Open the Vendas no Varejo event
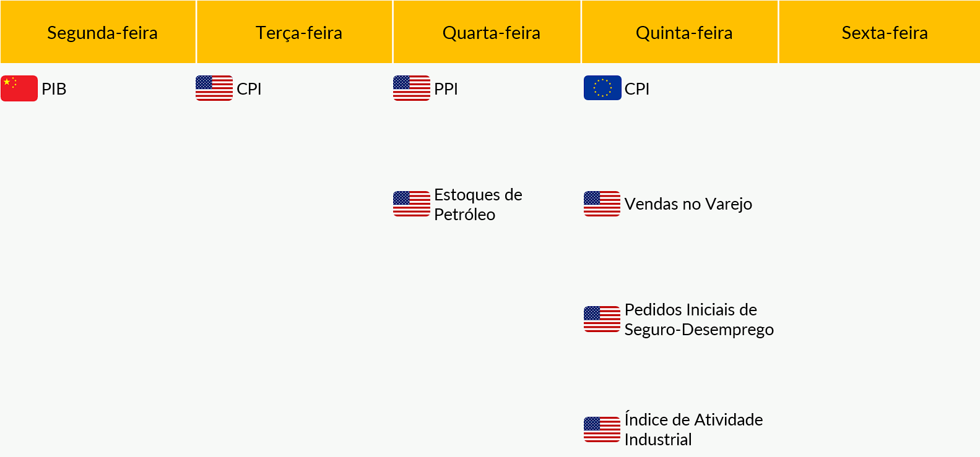Viewport: 980px width, 457px height. coord(688,204)
